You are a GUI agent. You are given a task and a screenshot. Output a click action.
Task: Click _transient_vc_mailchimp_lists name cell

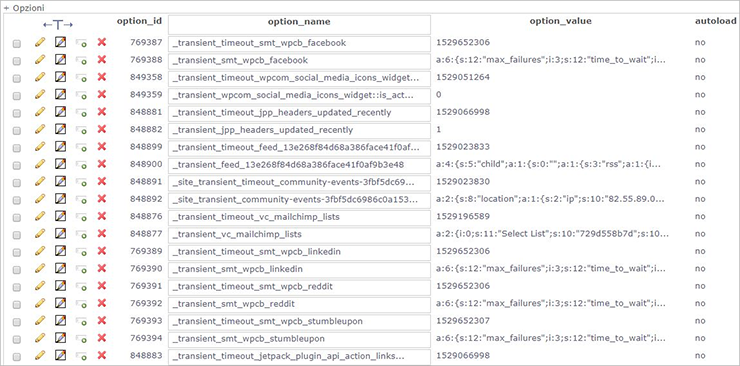tap(299, 234)
